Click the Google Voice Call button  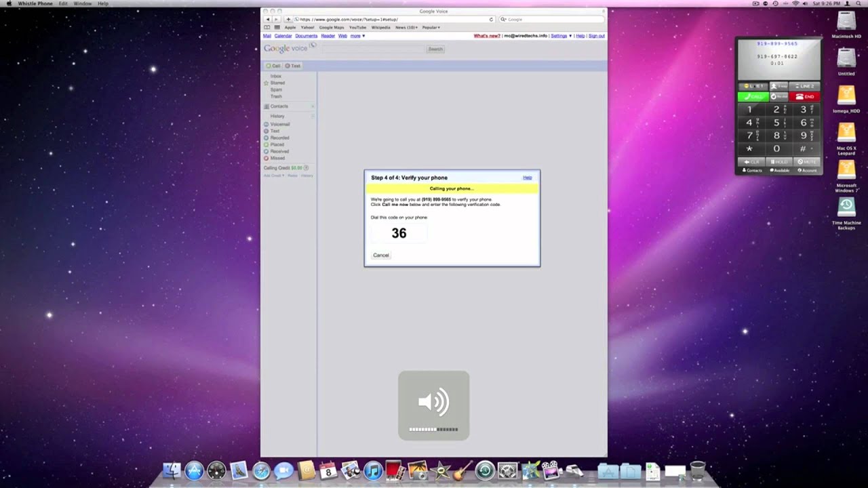click(273, 66)
